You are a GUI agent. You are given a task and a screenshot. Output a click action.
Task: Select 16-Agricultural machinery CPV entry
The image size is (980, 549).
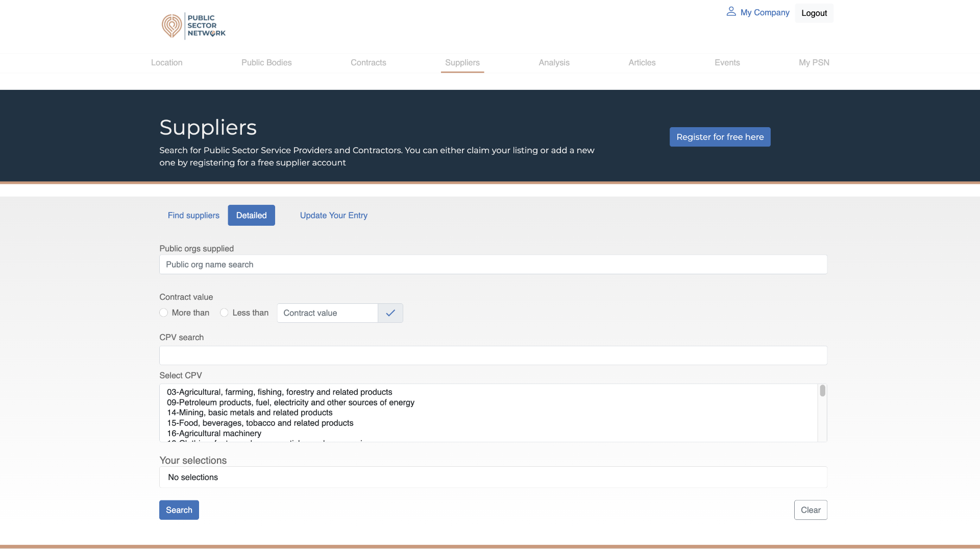(214, 433)
